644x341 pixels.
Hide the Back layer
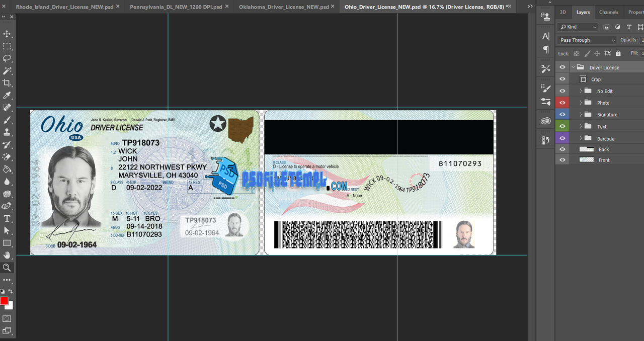[x=562, y=149]
